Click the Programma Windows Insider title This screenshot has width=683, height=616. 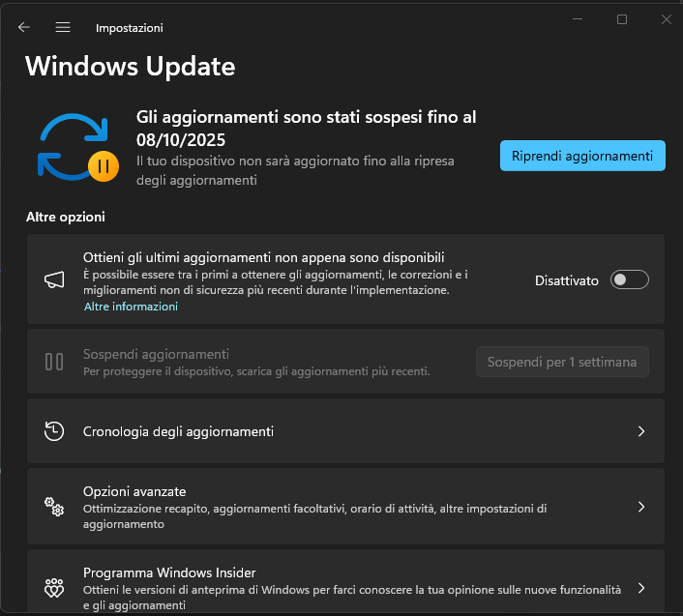pos(169,572)
